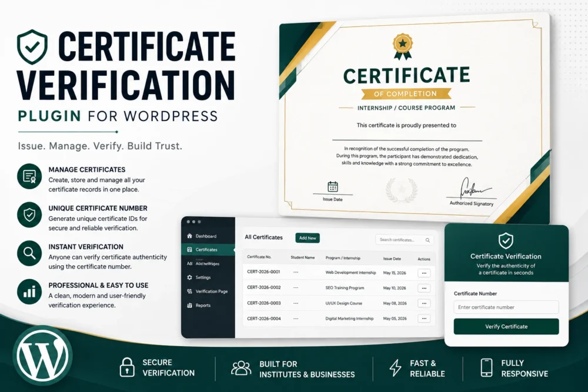Click the Professional & Easy bar chart icon
Screen dimensions: 588x392
(29, 292)
